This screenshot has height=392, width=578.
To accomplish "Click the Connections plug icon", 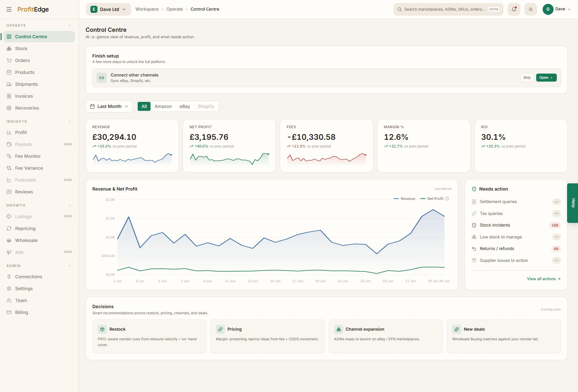I will point(9,277).
